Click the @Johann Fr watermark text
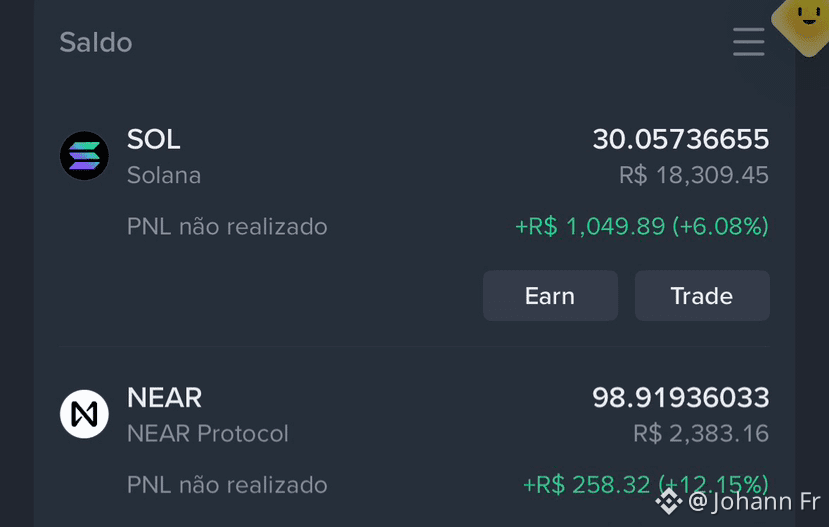The image size is (829, 527). [754, 502]
